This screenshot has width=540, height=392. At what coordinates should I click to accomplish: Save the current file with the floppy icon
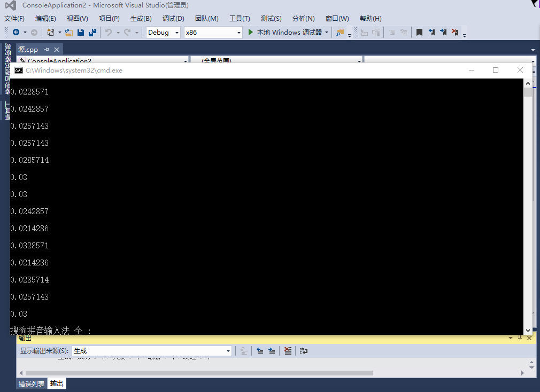81,33
